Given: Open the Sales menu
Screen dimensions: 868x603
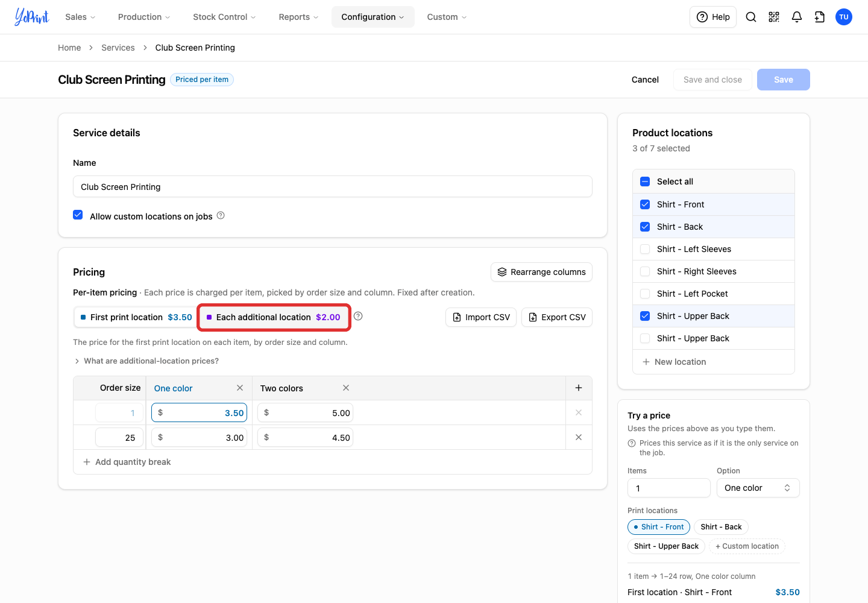Looking at the screenshot, I should [x=80, y=17].
